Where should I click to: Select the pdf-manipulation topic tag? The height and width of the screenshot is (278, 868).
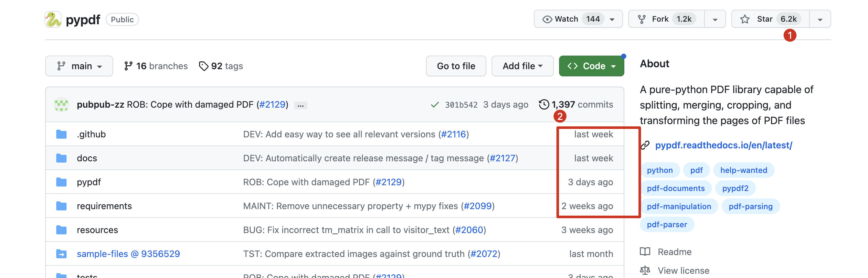pos(679,206)
